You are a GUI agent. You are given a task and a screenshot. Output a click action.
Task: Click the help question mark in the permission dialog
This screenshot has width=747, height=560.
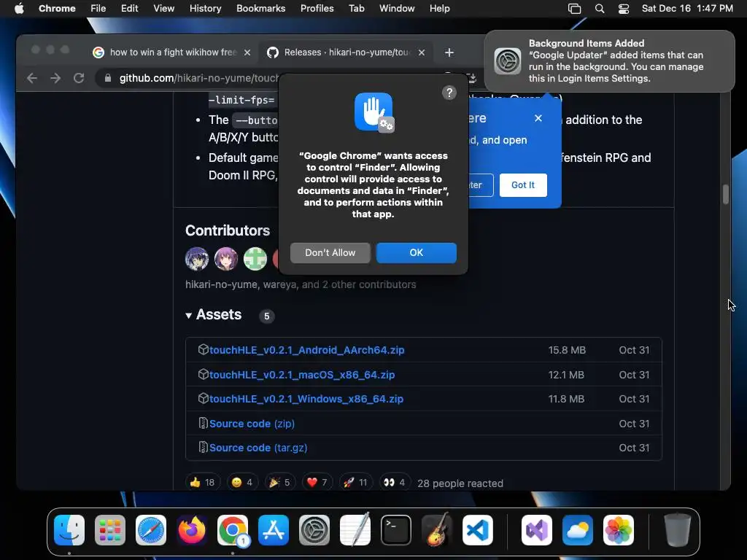click(x=449, y=93)
